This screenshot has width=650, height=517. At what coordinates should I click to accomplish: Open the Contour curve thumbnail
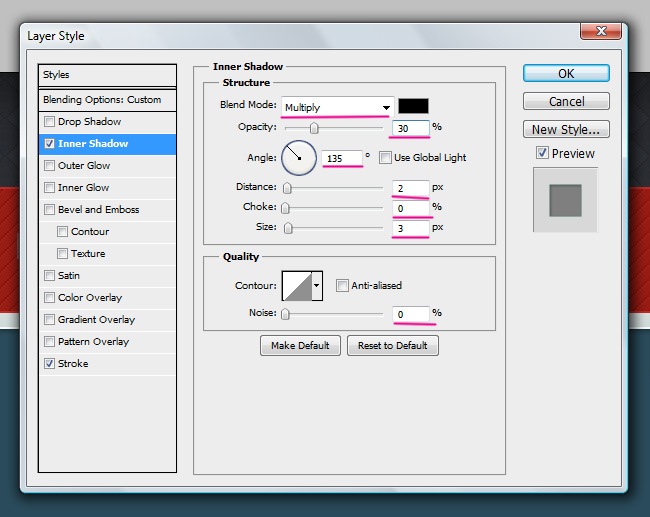[x=296, y=287]
